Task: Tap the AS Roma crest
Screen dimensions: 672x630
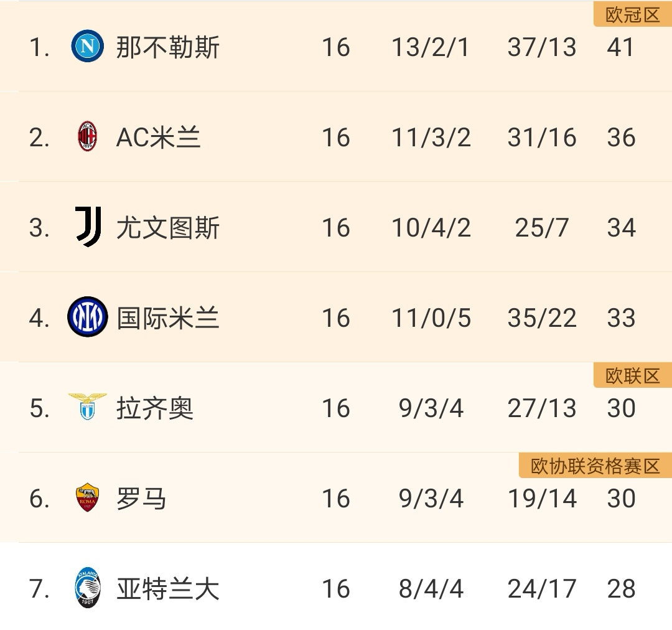Action: [x=88, y=497]
